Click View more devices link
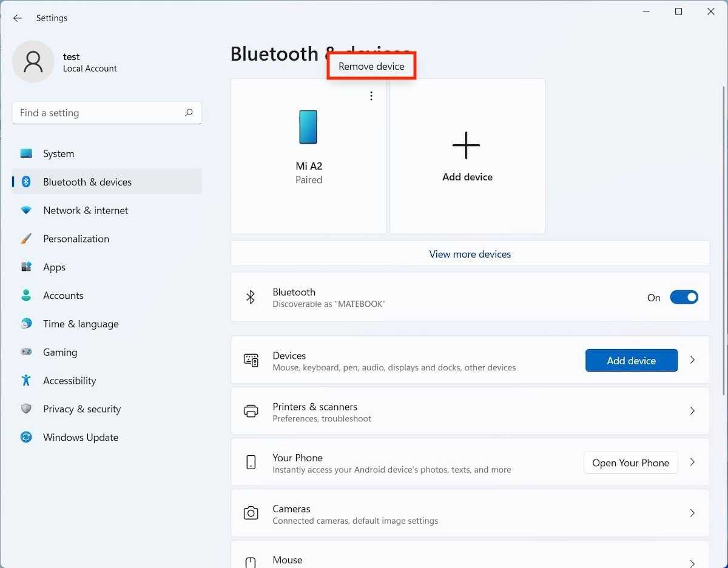 (470, 254)
